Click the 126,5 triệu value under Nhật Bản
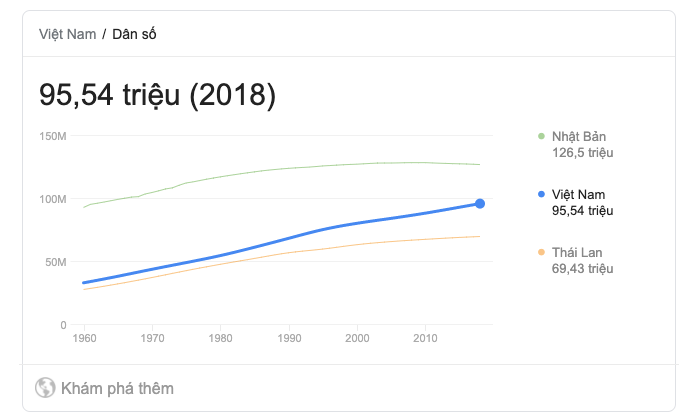 tap(583, 153)
